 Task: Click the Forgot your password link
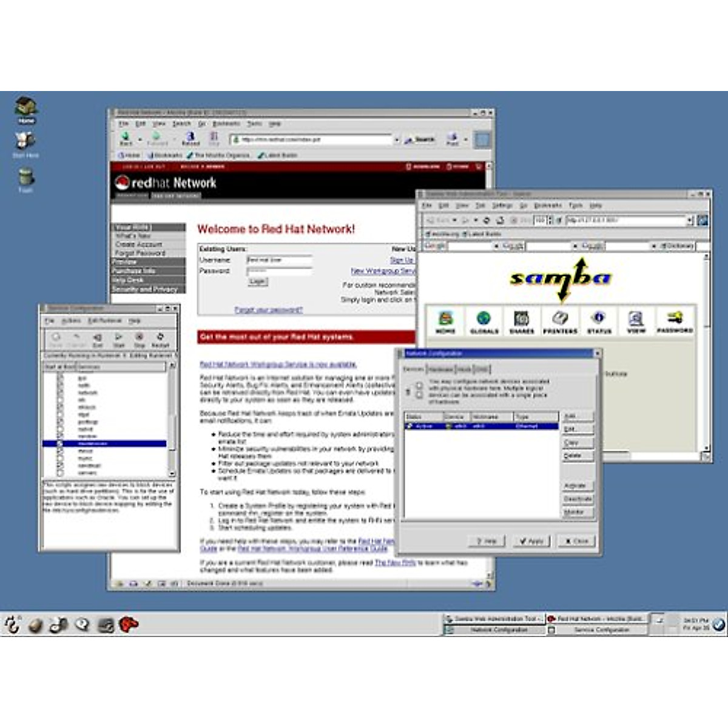pos(268,310)
